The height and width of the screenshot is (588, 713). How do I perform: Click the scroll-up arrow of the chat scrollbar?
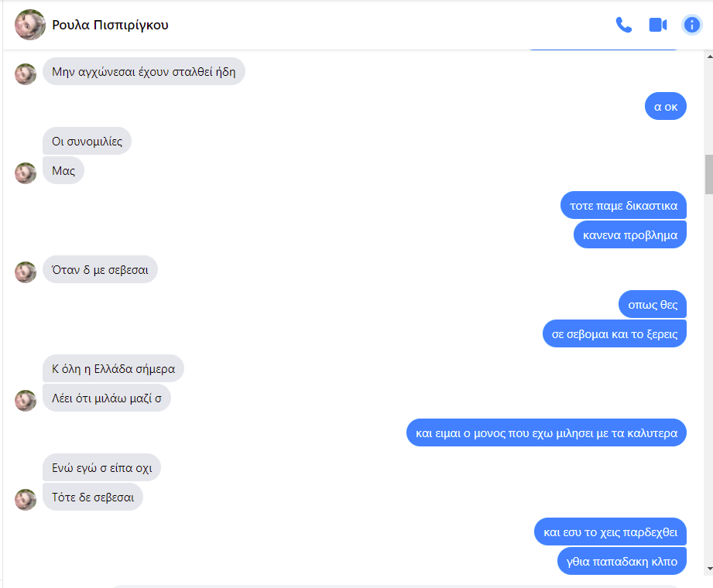point(709,56)
